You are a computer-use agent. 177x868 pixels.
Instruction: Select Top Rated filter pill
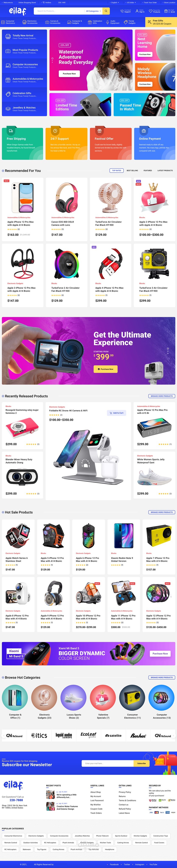coord(116,170)
